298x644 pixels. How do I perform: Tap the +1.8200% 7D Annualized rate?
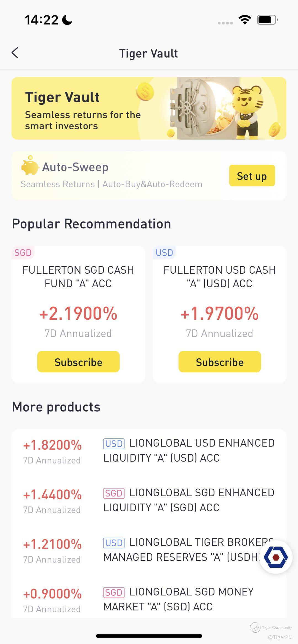tap(52, 445)
